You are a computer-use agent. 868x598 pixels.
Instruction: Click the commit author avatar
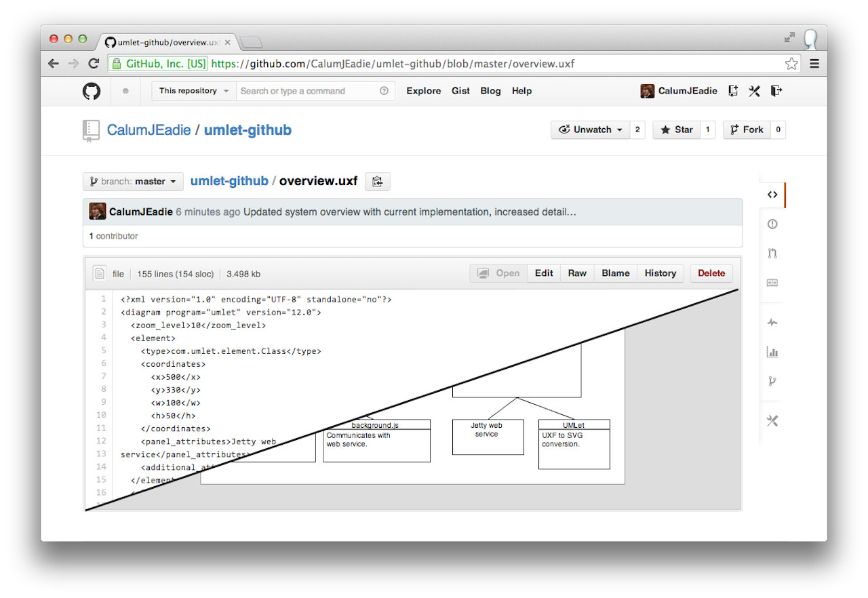pos(97,212)
